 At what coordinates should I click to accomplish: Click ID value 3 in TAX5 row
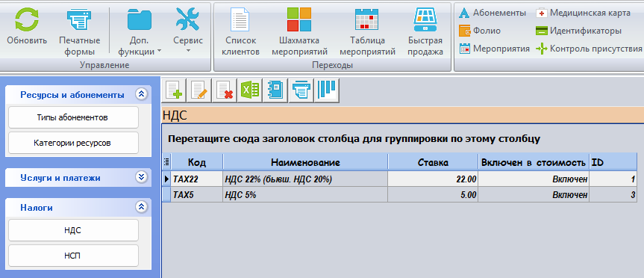point(613,195)
